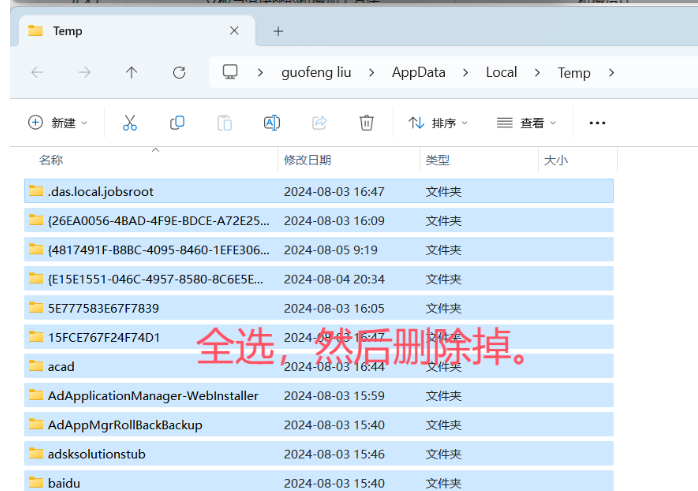Go forward with the right arrow
Image resolution: width=698 pixels, height=491 pixels.
[x=84, y=72]
